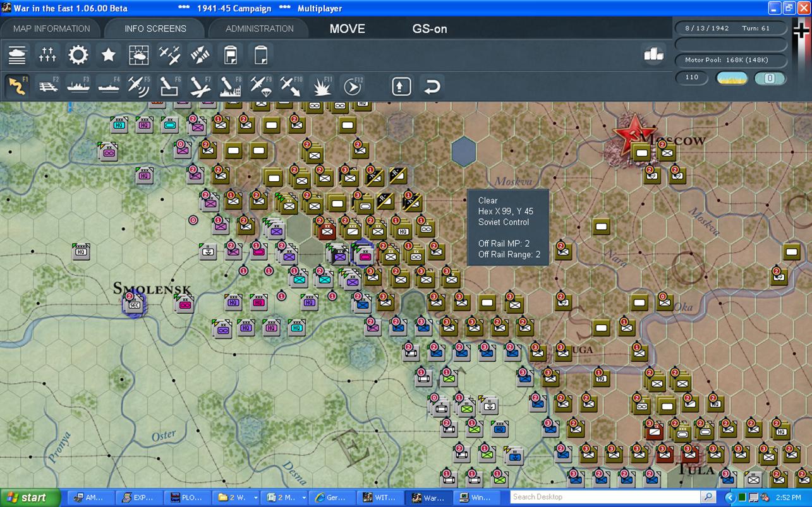The height and width of the screenshot is (507, 812).
Task: Open the blank report page icon
Action: click(x=260, y=55)
